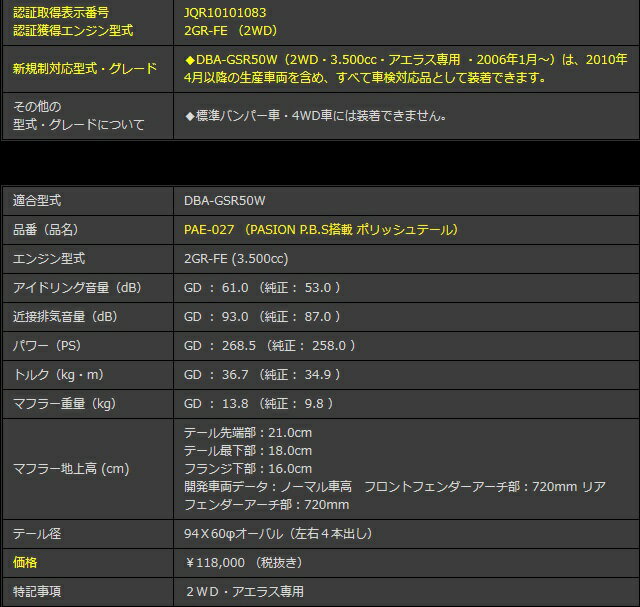The width and height of the screenshot is (640, 607).
Task: Click the 近接排気音量 GD 93.0 value
Action: 263,316
